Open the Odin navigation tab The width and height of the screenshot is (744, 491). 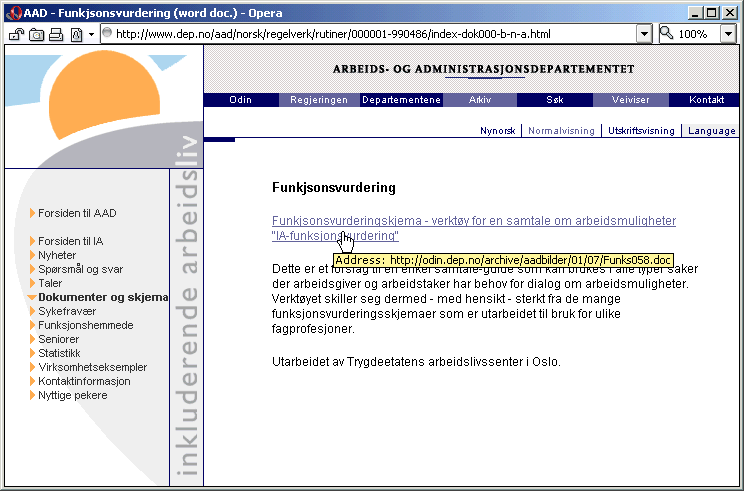tap(241, 100)
